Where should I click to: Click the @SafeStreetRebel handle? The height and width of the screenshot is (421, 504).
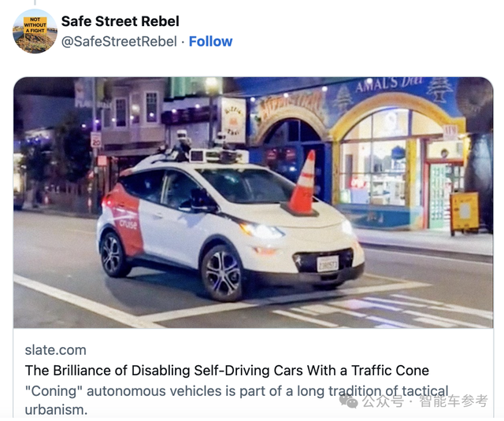119,42
